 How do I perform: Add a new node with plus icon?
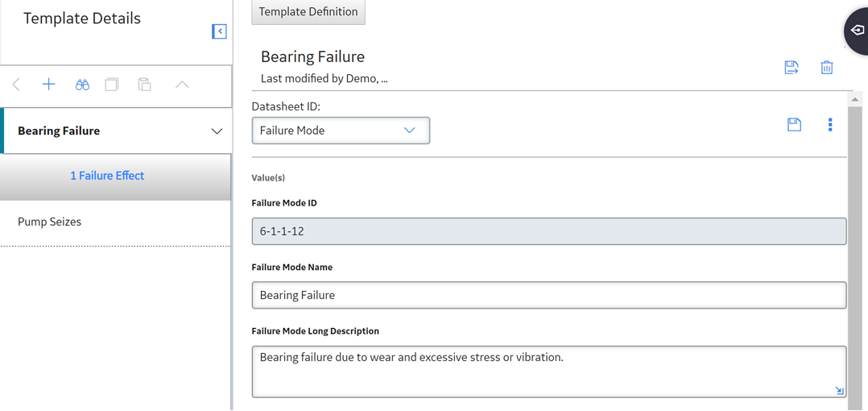[x=49, y=85]
